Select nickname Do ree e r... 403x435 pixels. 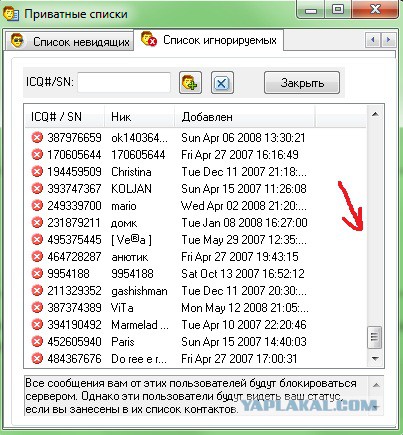coord(139,359)
